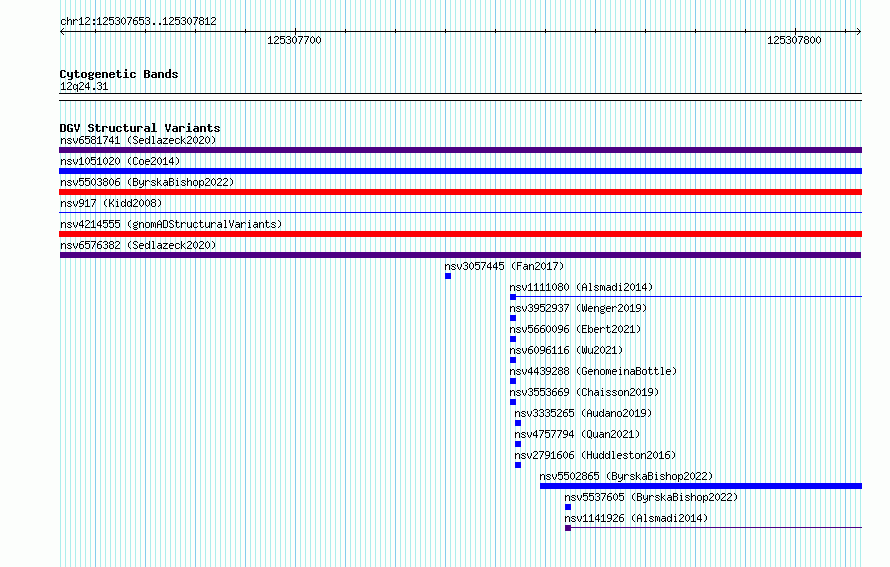Click the chr12:125307653..125307812 position label
Screen dimensions: 890x567
click(x=138, y=21)
